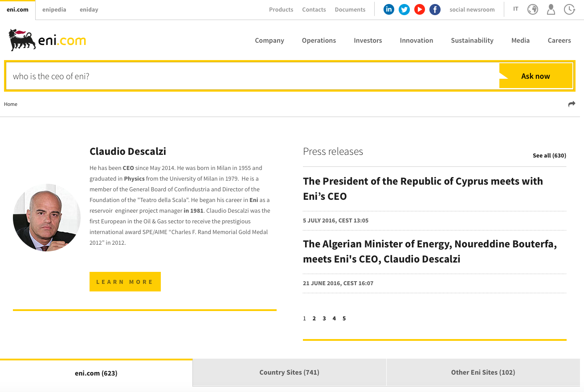Open Eni's Facebook page icon
This screenshot has width=584, height=392.
coord(435,9)
